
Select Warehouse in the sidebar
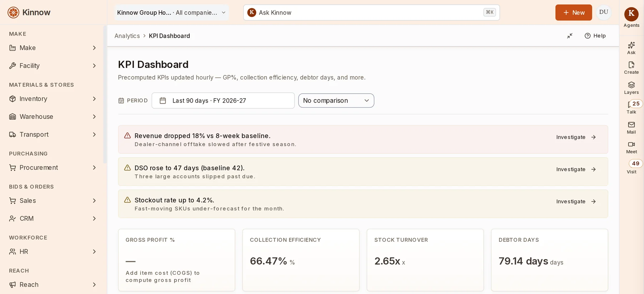(53, 117)
